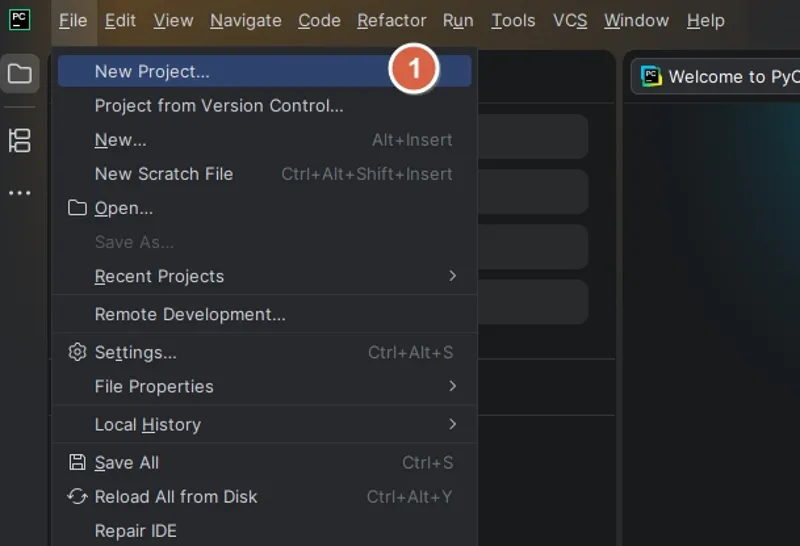Image resolution: width=800 pixels, height=546 pixels.
Task: Open the Code menu
Action: 319,20
